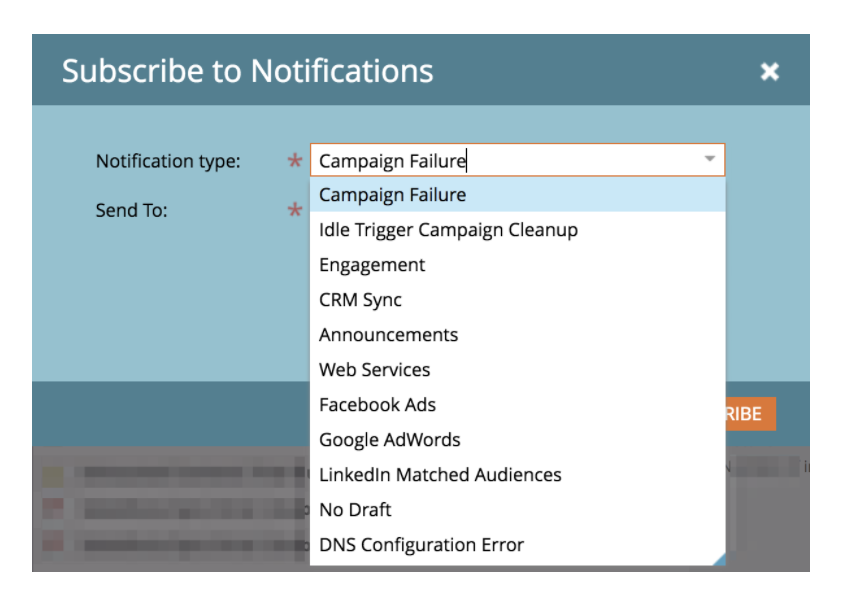Choose the Announcements option

click(388, 335)
